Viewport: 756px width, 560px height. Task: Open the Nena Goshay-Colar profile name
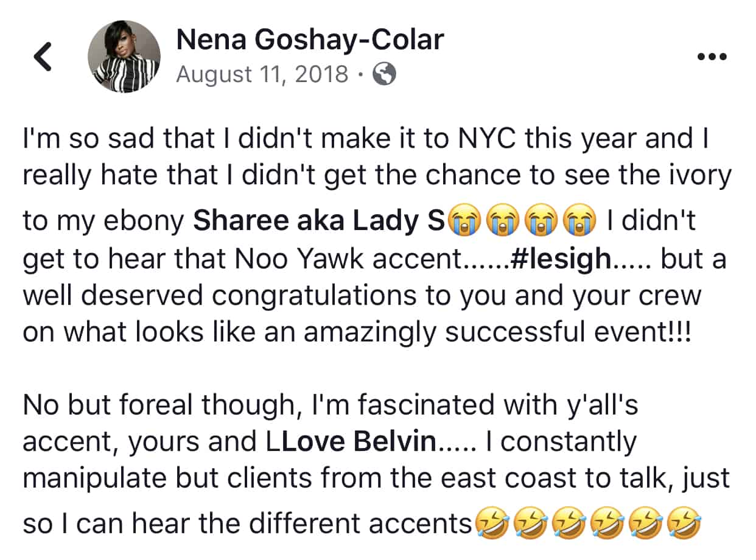tap(310, 40)
